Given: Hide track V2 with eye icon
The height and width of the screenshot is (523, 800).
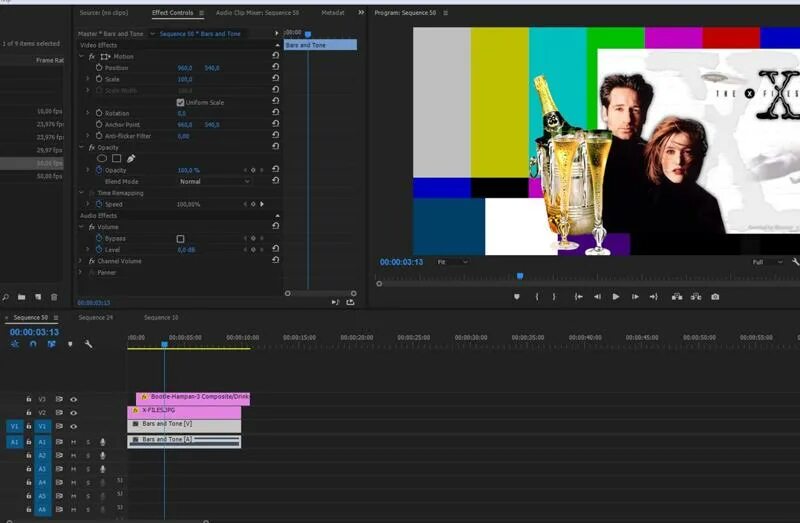Looking at the screenshot, I should pos(73,413).
